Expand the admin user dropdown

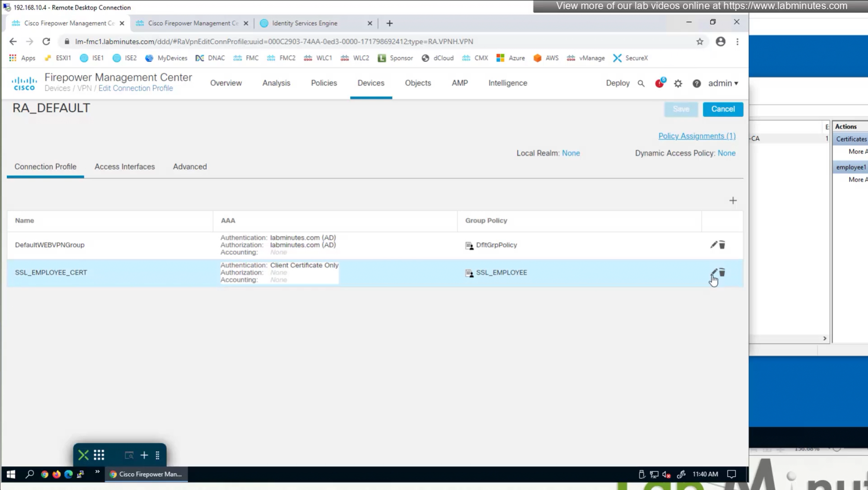coord(723,83)
